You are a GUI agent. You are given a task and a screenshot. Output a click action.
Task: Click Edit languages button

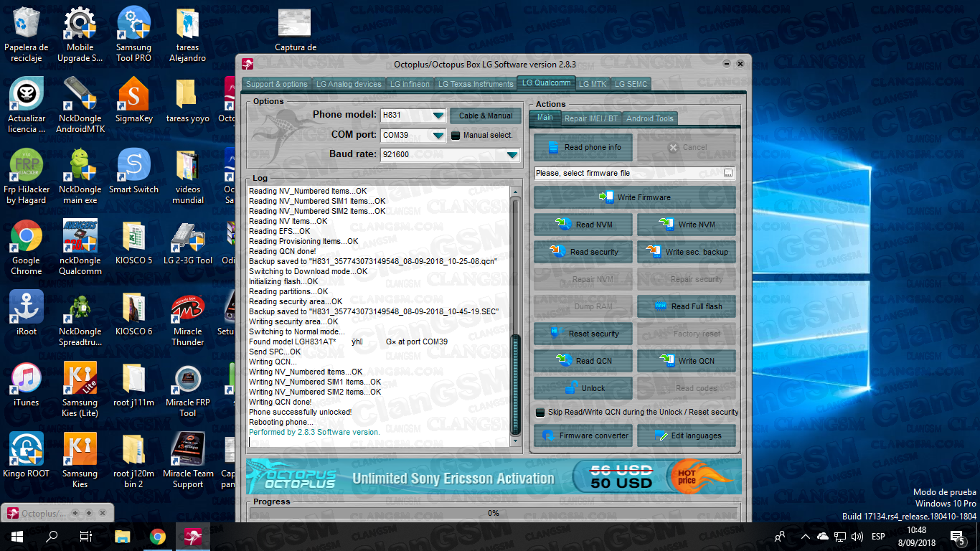(687, 435)
